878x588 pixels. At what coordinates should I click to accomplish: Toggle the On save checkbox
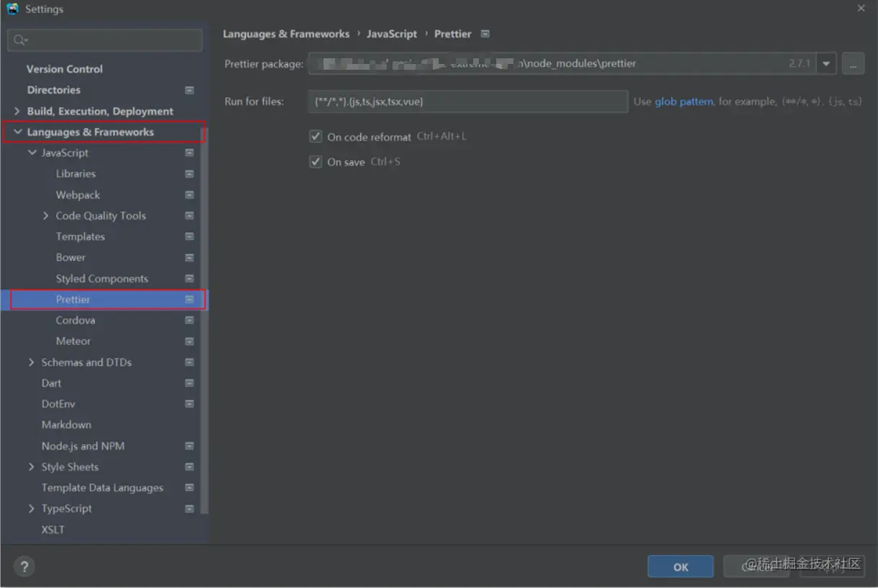316,162
